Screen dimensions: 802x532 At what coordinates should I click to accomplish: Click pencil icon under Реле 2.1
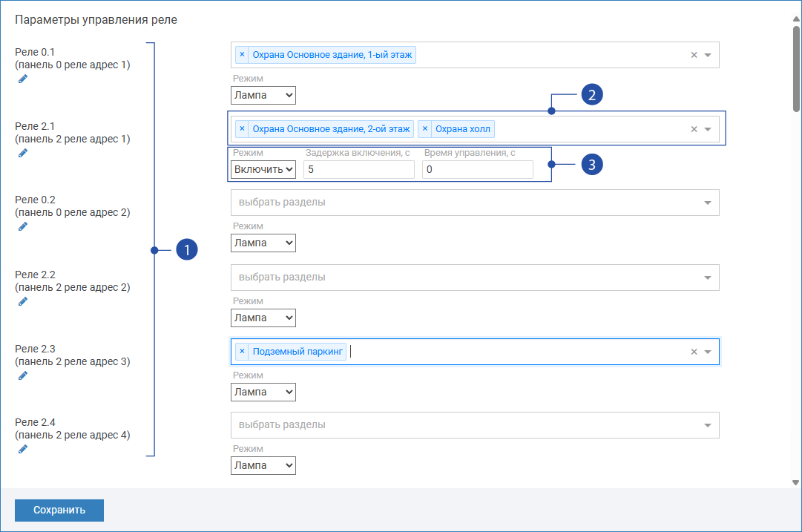tap(23, 153)
